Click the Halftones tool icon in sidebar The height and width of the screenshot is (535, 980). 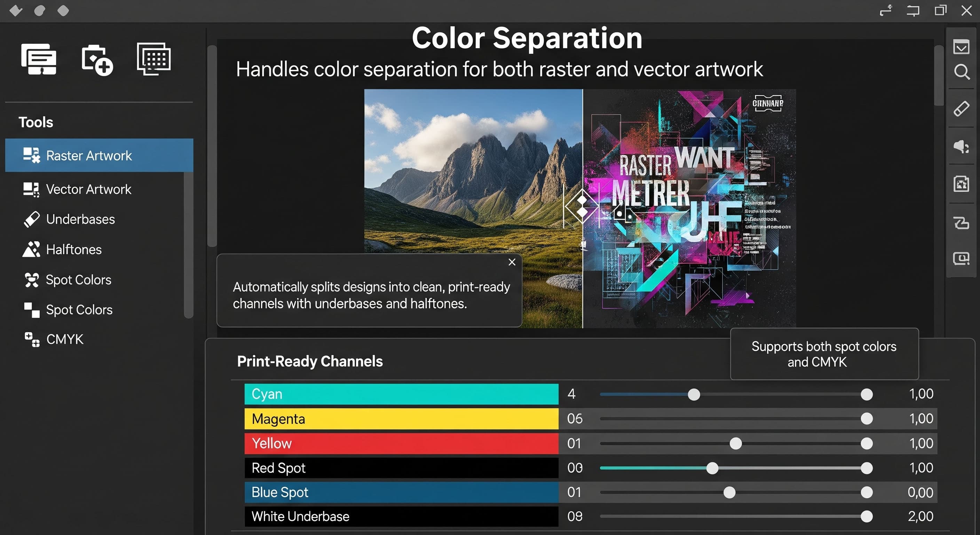31,249
